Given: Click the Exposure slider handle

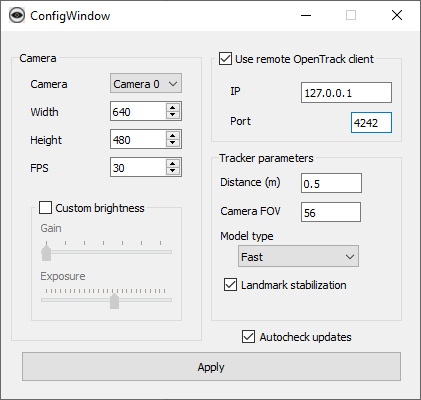Looking at the screenshot, I should (114, 301).
